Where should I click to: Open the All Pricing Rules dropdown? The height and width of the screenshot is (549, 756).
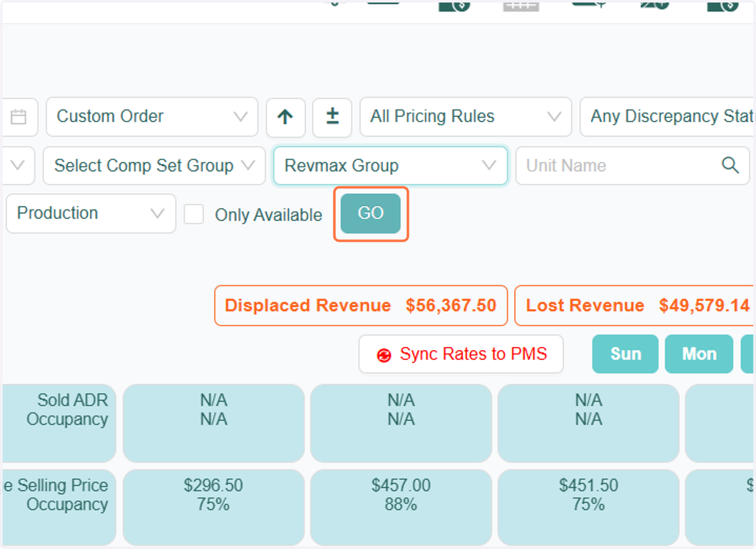(466, 116)
